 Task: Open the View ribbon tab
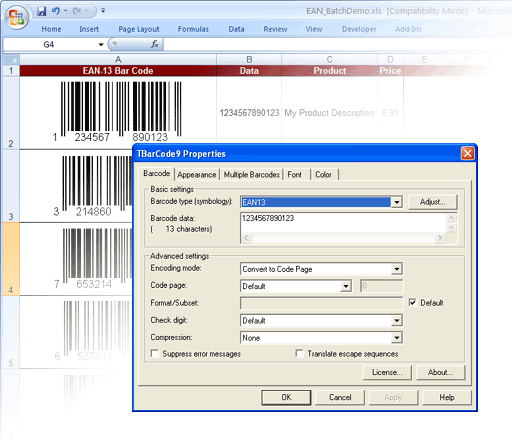314,29
